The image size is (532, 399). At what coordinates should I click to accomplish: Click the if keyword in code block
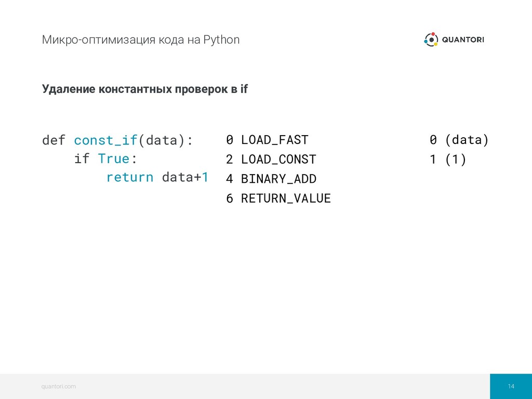click(82, 158)
